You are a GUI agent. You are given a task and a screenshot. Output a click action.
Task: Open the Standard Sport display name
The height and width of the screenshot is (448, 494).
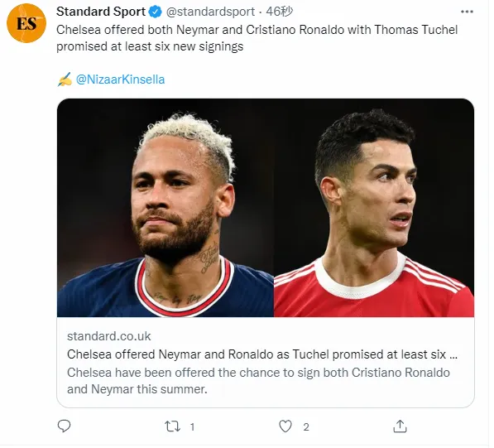tap(101, 12)
